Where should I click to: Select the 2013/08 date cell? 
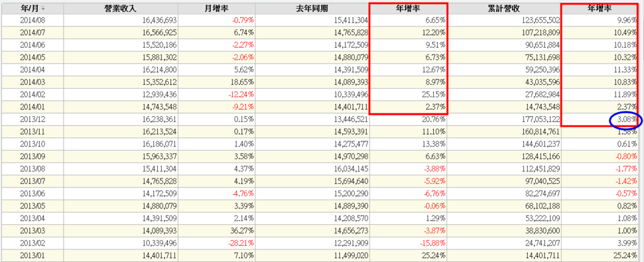pos(32,169)
